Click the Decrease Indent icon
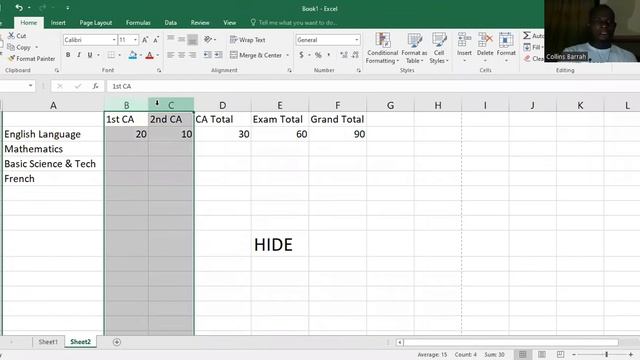The width and height of the screenshot is (640, 360). [x=207, y=55]
